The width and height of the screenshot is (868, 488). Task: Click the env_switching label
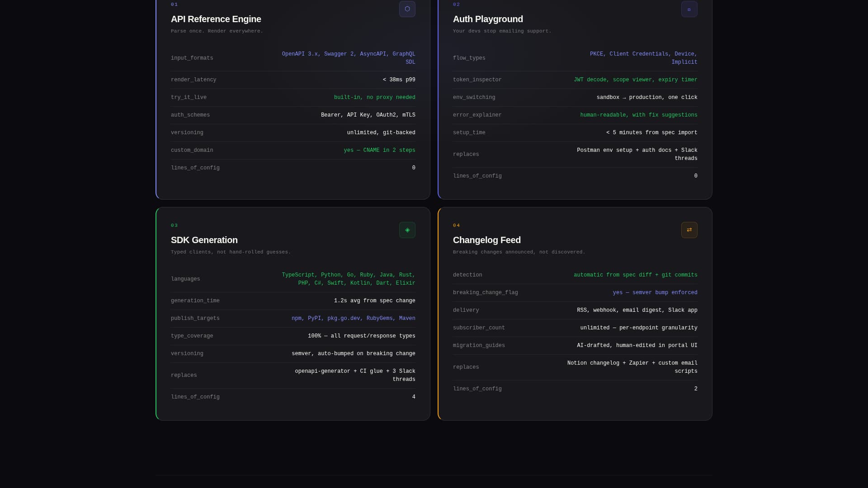pos(474,98)
